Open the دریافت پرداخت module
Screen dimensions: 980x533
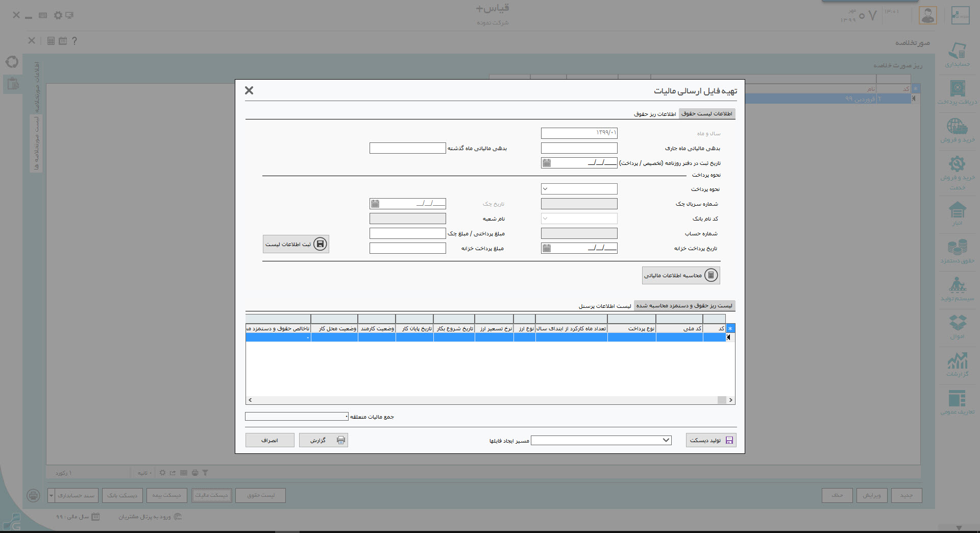point(957,92)
